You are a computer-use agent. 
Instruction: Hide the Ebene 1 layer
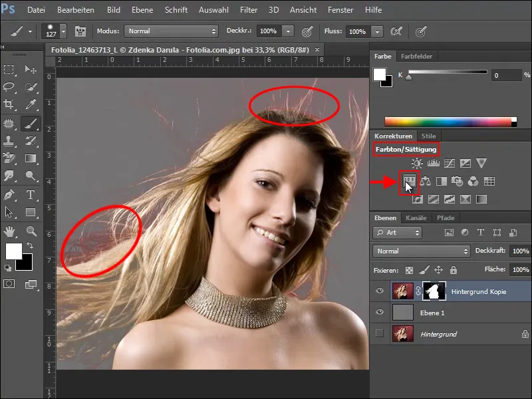(x=380, y=312)
